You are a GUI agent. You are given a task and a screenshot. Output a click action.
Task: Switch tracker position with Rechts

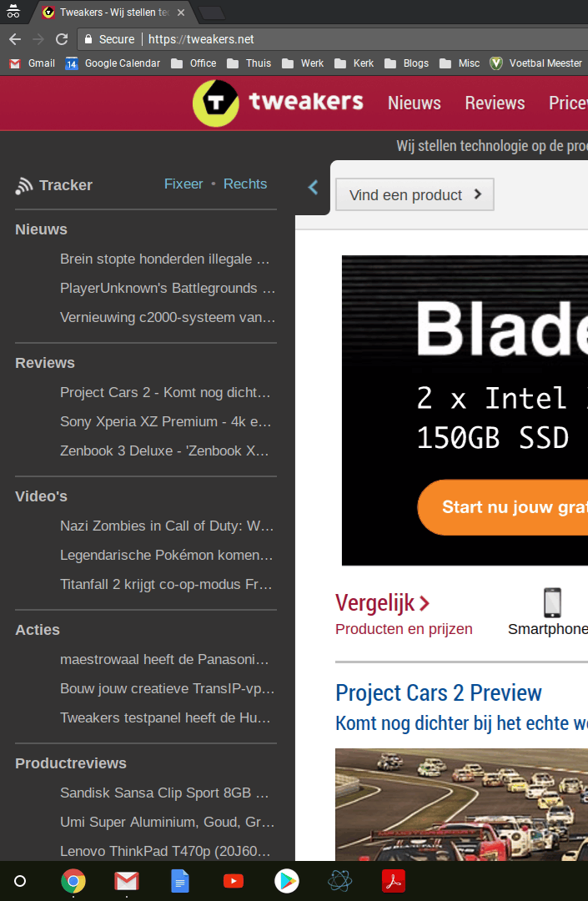pos(245,184)
